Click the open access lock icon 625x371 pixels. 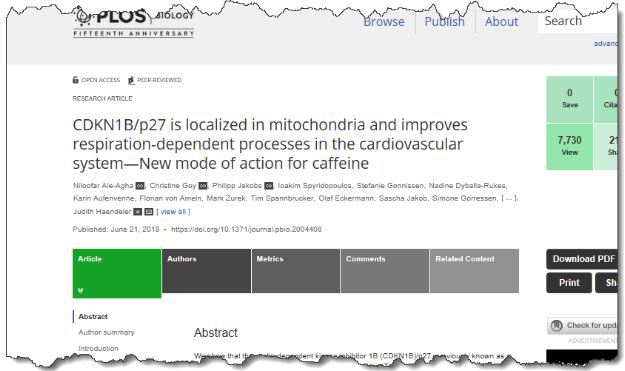[x=76, y=80]
